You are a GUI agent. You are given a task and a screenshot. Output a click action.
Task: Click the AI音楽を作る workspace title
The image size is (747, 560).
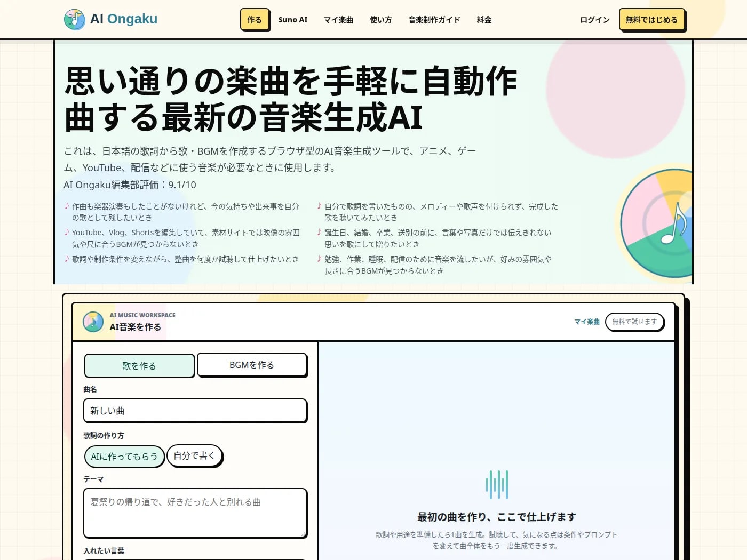pyautogui.click(x=135, y=327)
